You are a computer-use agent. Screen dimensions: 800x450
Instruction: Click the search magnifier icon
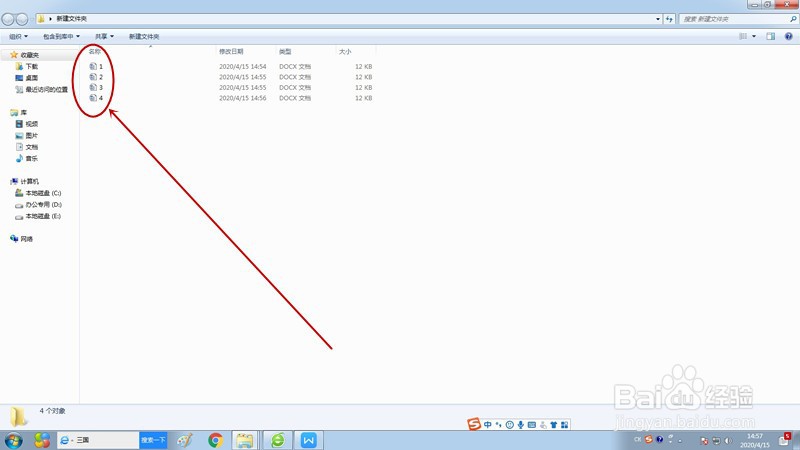[x=793, y=19]
